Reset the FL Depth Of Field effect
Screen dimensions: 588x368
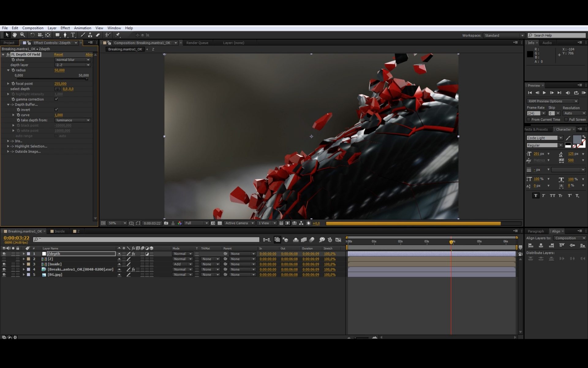click(x=58, y=55)
